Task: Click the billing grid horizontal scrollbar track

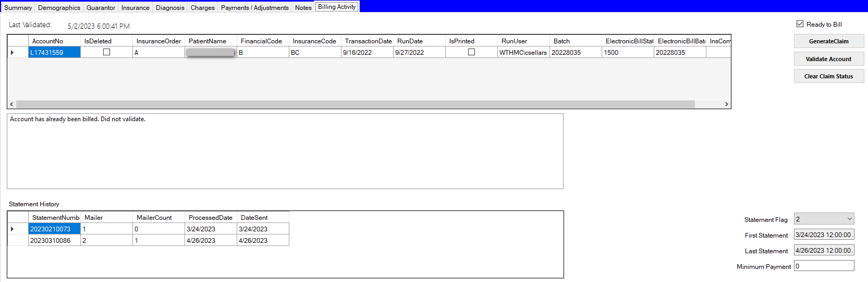Action: 708,104
